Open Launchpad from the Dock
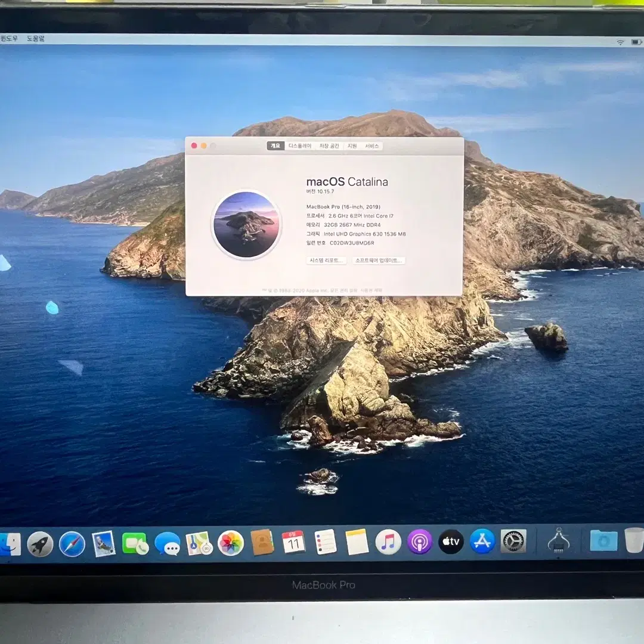The image size is (644, 644). click(x=40, y=543)
